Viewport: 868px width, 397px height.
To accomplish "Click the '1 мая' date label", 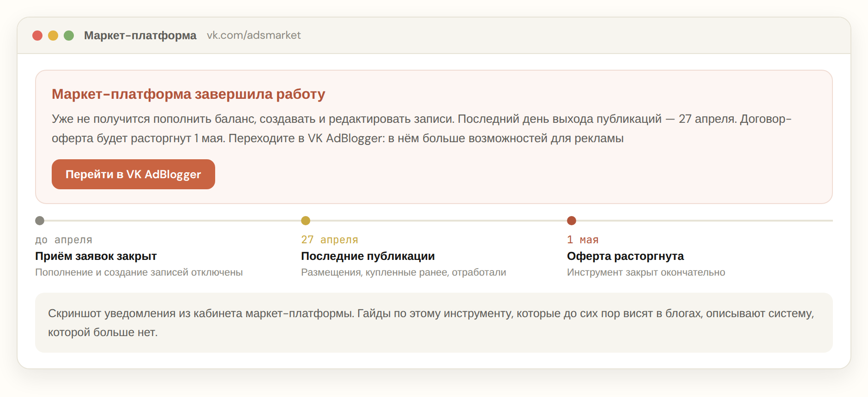I will (x=583, y=240).
